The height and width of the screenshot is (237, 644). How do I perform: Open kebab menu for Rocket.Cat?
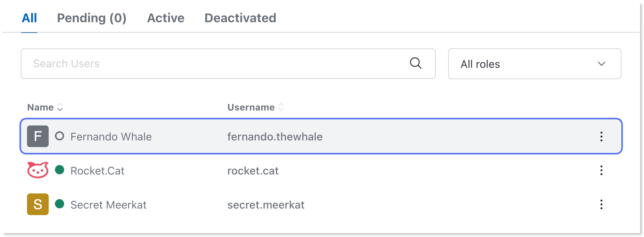(601, 170)
